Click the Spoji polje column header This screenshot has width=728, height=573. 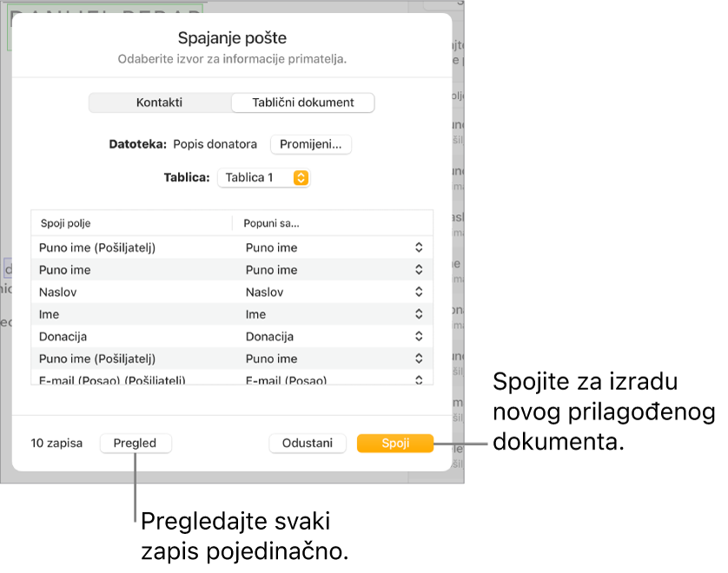click(x=65, y=223)
